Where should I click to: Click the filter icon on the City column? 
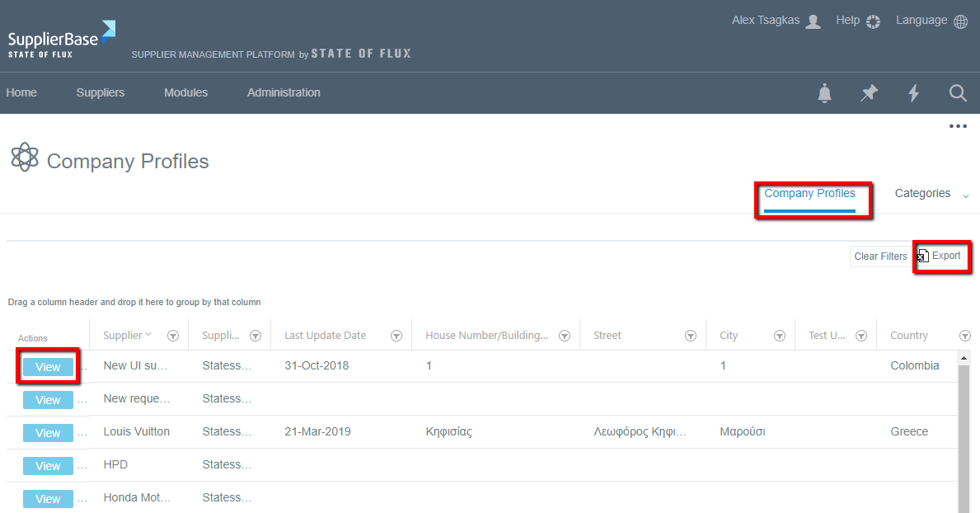780,335
